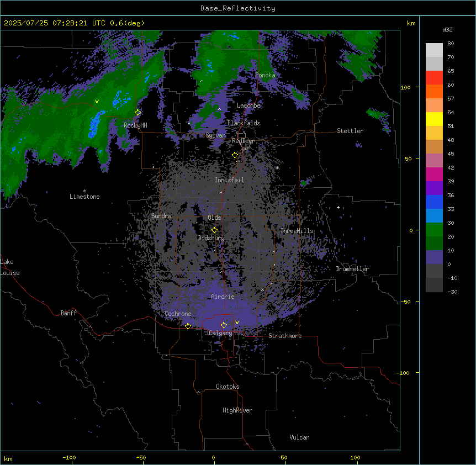Click the 70 dBZ light gray legend swatch
The width and height of the screenshot is (476, 465).
click(434, 50)
